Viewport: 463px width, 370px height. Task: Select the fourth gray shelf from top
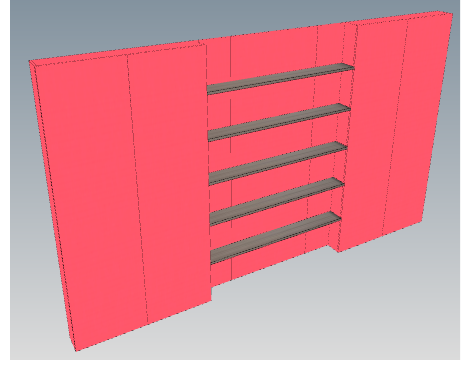point(277,201)
